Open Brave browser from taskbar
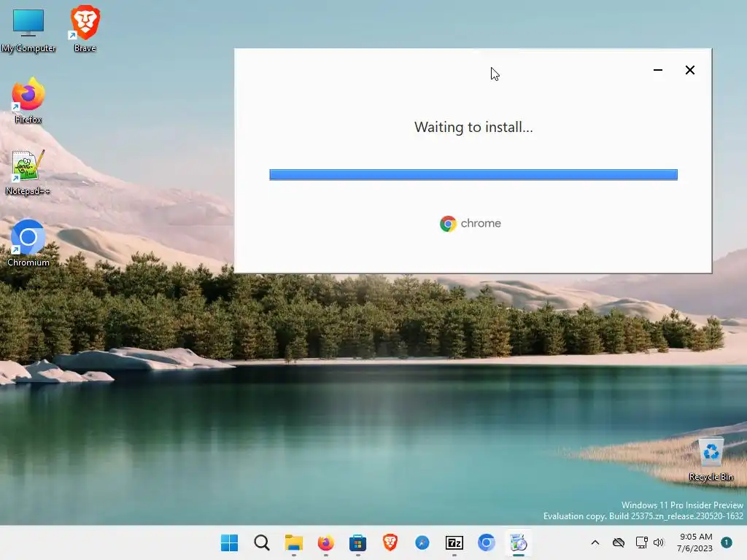This screenshot has height=560, width=747. pyautogui.click(x=390, y=542)
